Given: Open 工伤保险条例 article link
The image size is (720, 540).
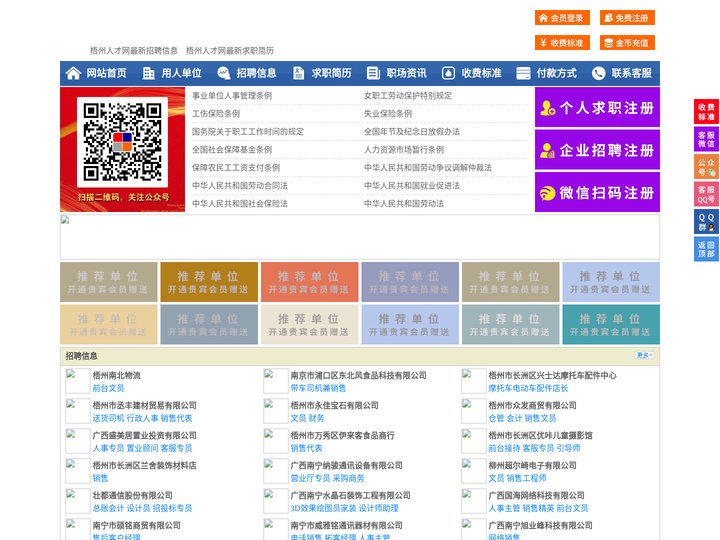Looking at the screenshot, I should pyautogui.click(x=216, y=113).
